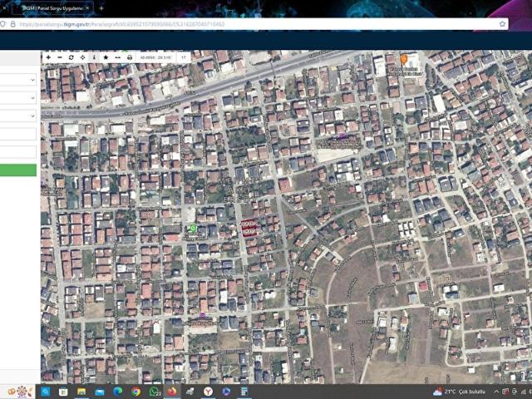The height and width of the screenshot is (399, 532).
Task: Open Microsoft Store from taskbar
Action: coord(63,392)
